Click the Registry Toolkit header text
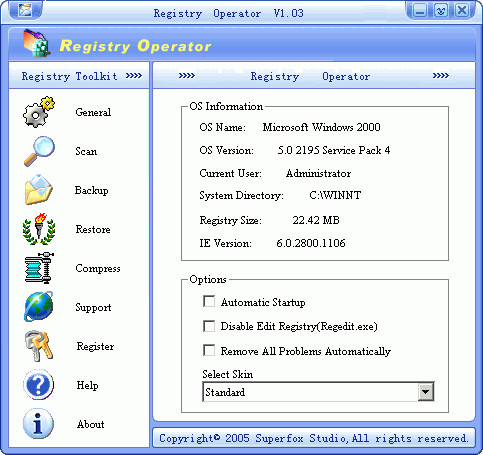 pos(69,76)
